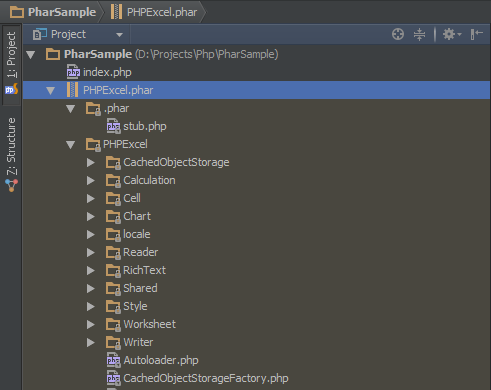This screenshot has width=491, height=390.
Task: Click the scroll from source crosshair icon
Action: tap(398, 34)
